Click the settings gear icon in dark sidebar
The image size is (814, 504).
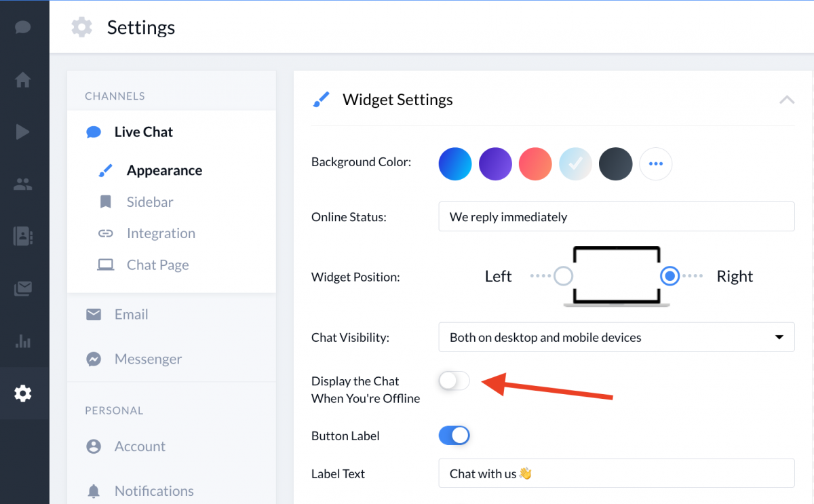(x=23, y=393)
